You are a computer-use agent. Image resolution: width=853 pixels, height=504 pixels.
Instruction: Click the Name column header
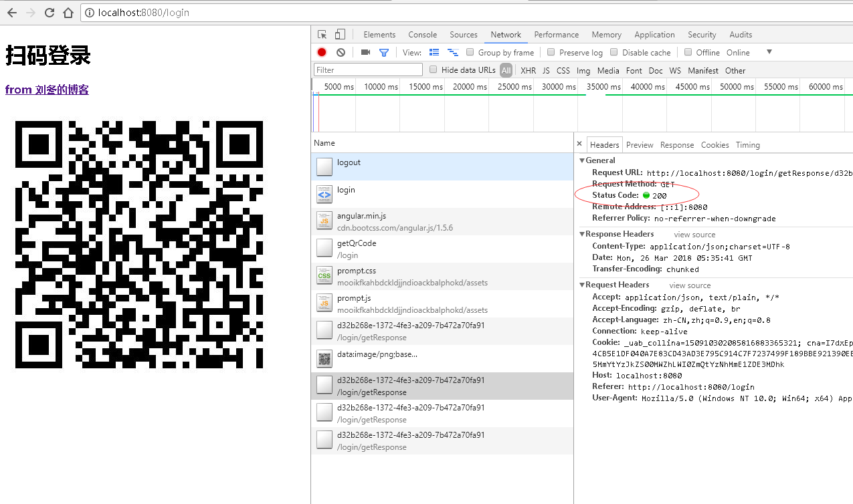[442, 143]
